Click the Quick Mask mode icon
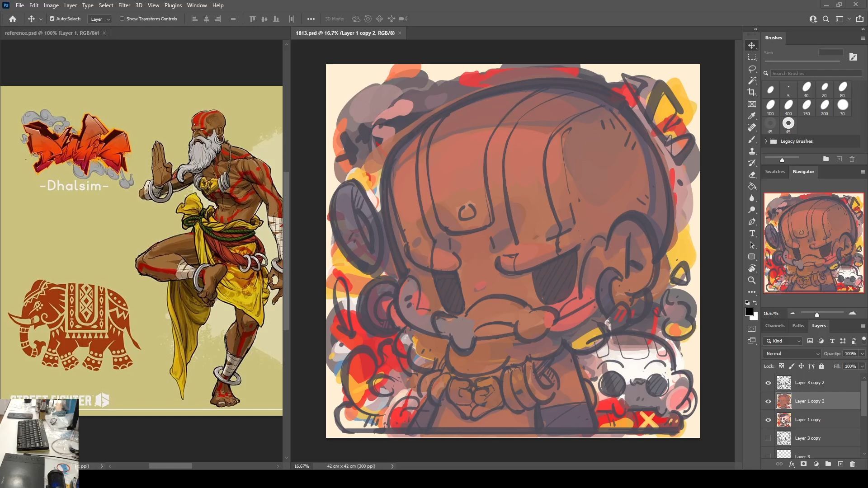The width and height of the screenshot is (868, 488). click(x=752, y=329)
